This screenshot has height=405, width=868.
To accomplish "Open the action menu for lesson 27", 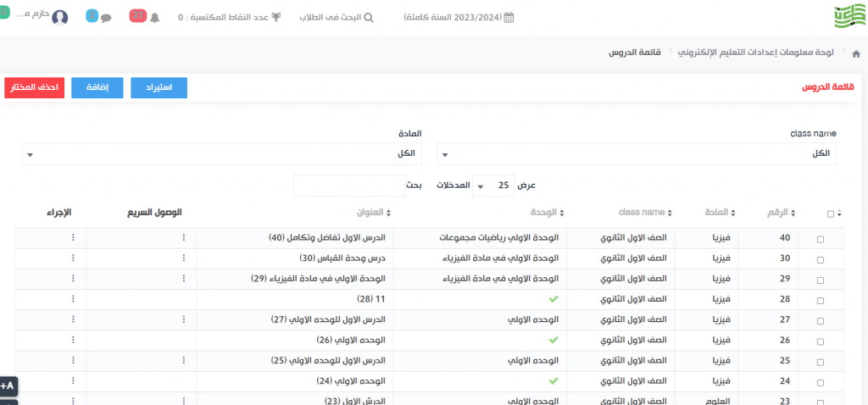I will (73, 319).
